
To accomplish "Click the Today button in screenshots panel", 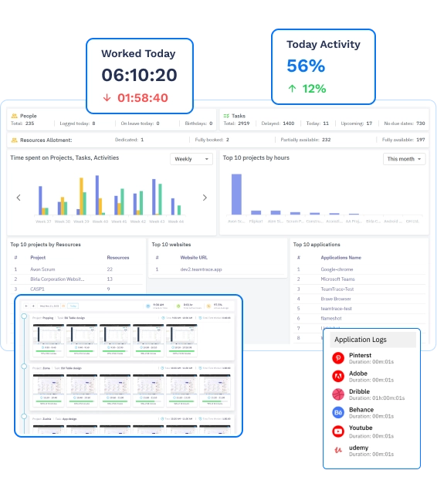I will click(73, 306).
